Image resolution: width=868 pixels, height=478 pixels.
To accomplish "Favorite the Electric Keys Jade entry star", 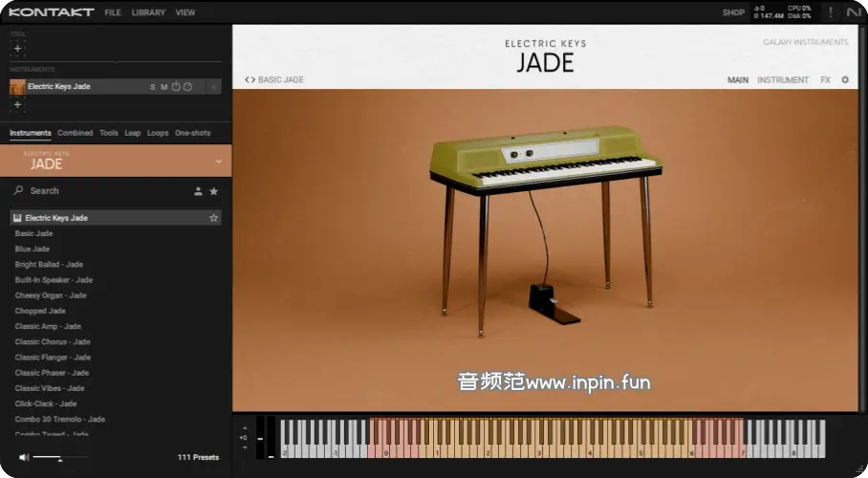I will (214, 218).
